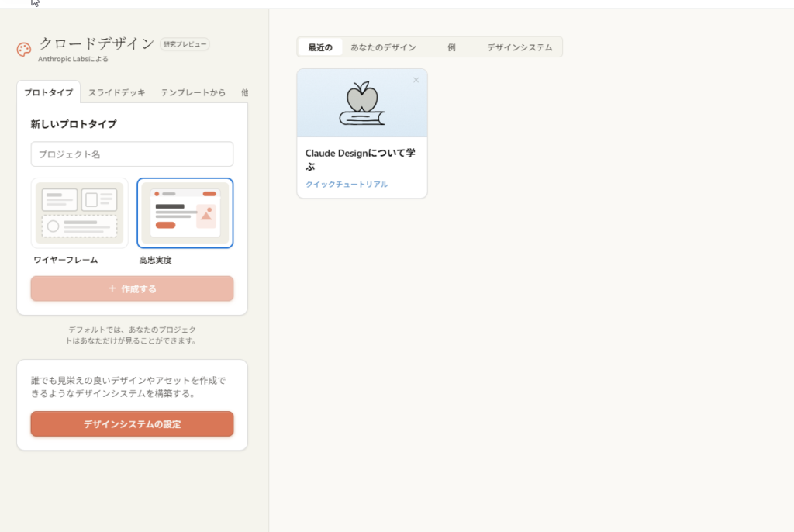View the デザインシステム tab in the right panel
The width and height of the screenshot is (794, 532).
point(520,47)
